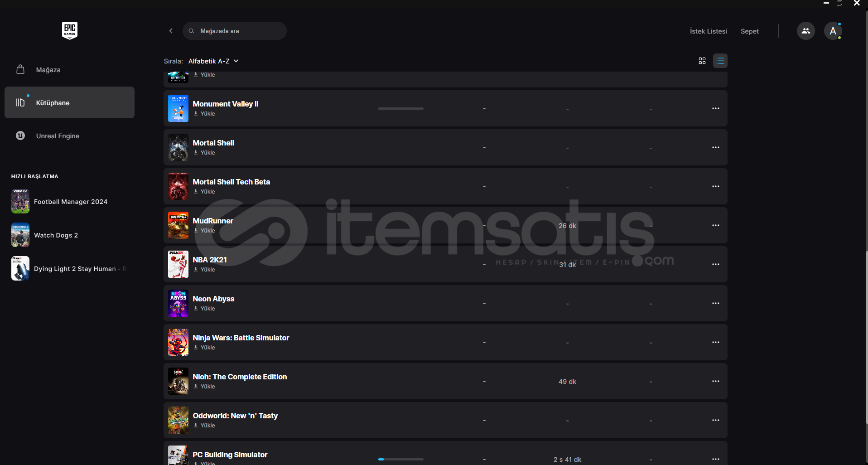Screen dimensions: 868x465
Task: Select the Nioh: The Complete Edition title
Action: pyautogui.click(x=240, y=377)
